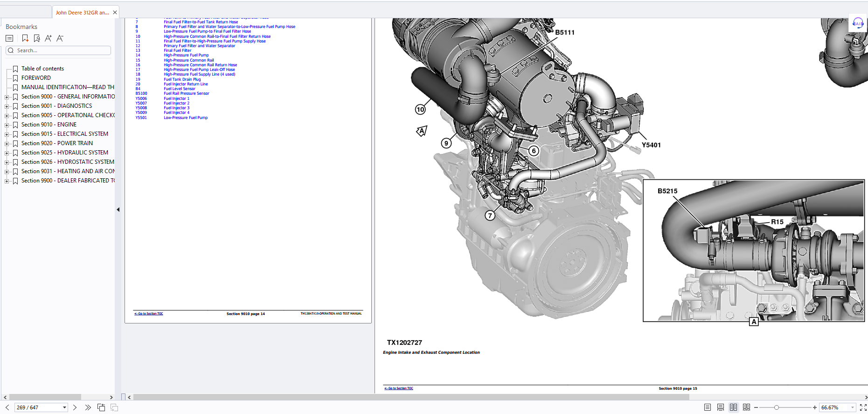
Task: Open the AI assistant icon
Action: pyautogui.click(x=858, y=23)
